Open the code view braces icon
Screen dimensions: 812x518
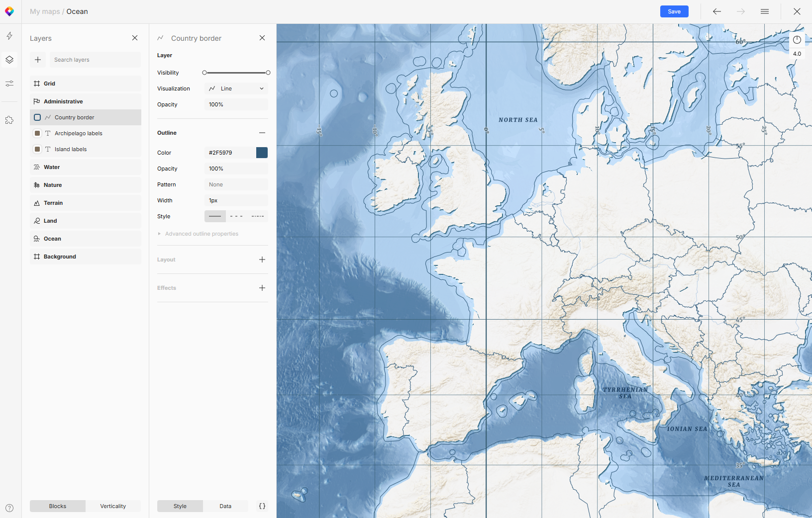(x=262, y=506)
